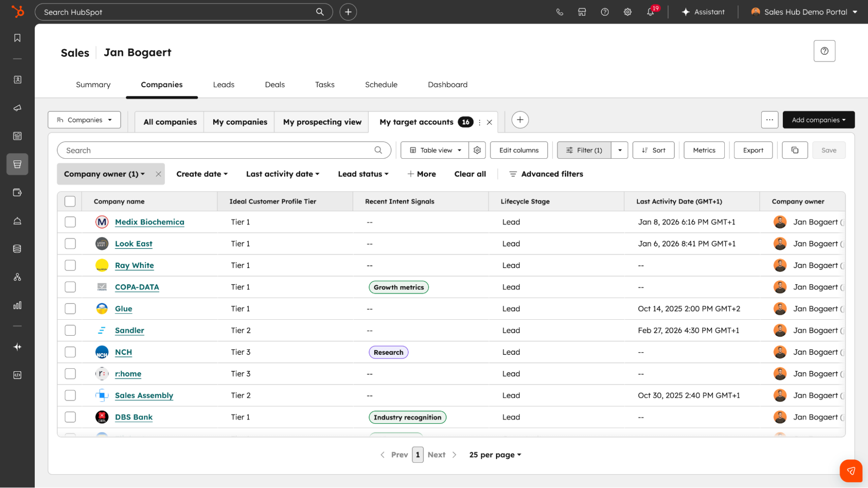
Task: Remove the Company owner filter
Action: coord(158,174)
